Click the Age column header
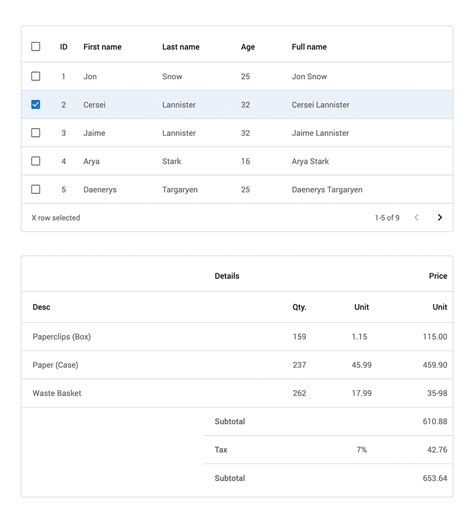The width and height of the screenshot is (474, 520). [248, 47]
